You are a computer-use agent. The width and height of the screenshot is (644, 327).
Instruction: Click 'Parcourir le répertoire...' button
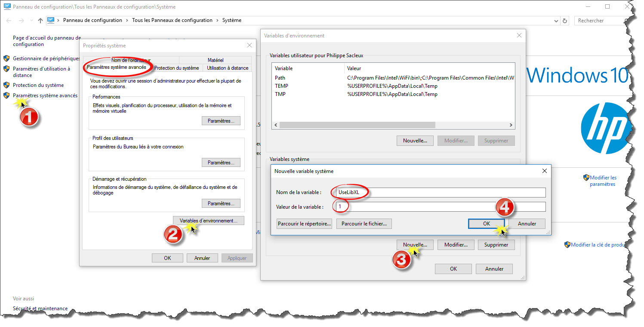coord(305,224)
